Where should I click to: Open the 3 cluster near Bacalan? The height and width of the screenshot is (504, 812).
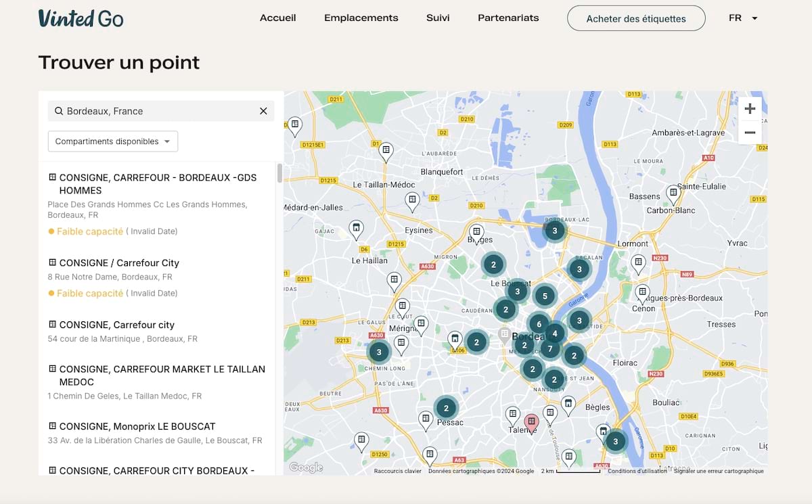(579, 269)
